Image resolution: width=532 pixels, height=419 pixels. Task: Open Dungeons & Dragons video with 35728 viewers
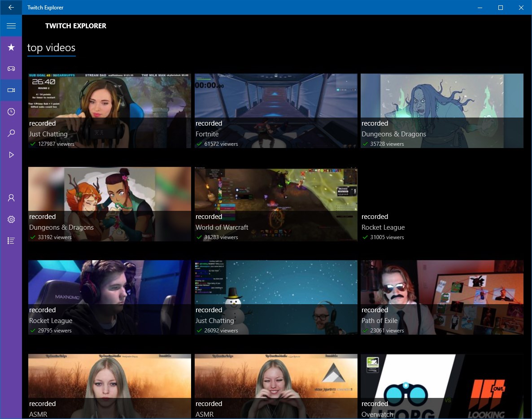point(442,111)
